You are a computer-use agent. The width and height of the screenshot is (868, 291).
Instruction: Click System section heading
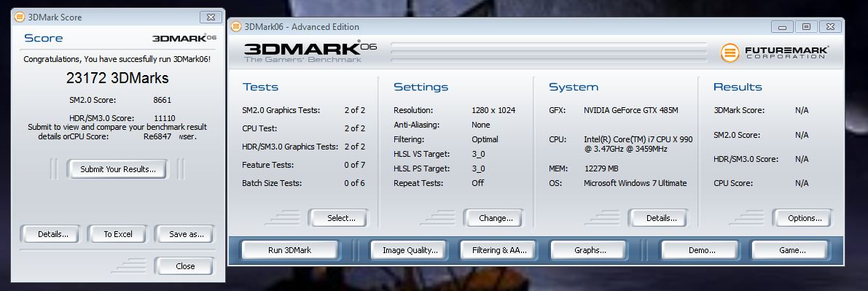tap(574, 87)
